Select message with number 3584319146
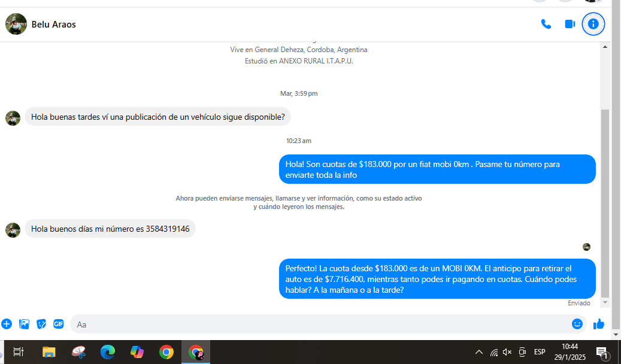 (110, 229)
